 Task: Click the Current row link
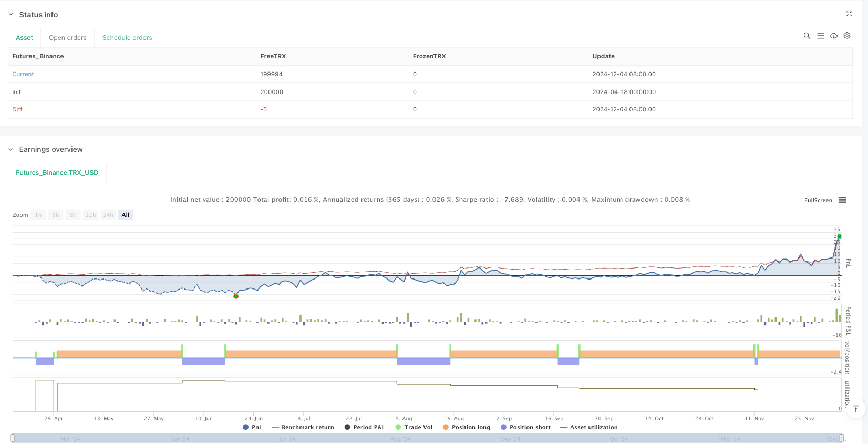click(23, 74)
